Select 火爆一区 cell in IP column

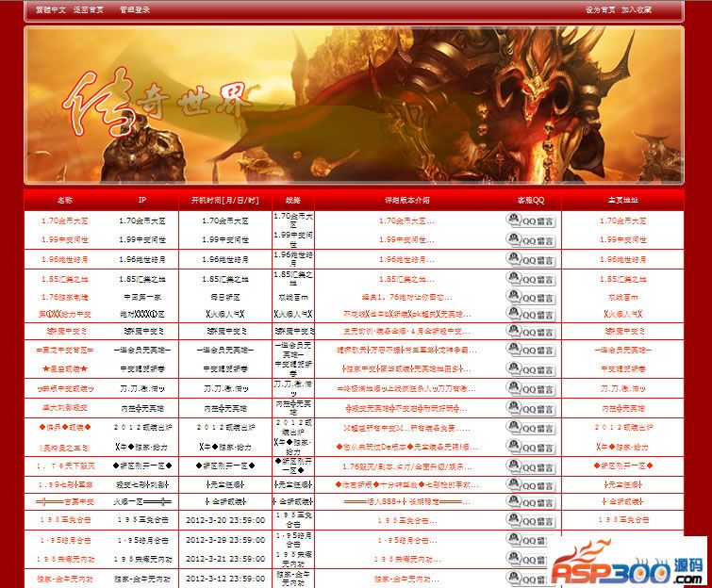pos(142,502)
